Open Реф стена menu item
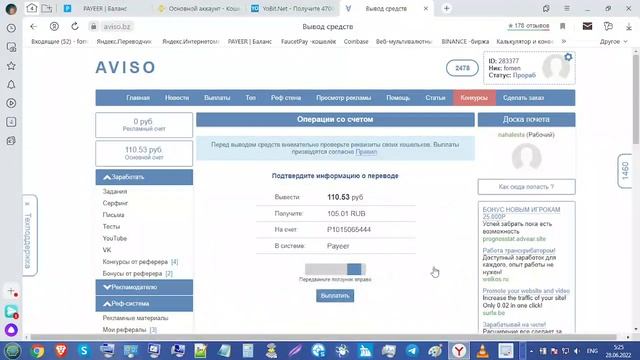Screen dimensions: 640x360 pos(286,98)
